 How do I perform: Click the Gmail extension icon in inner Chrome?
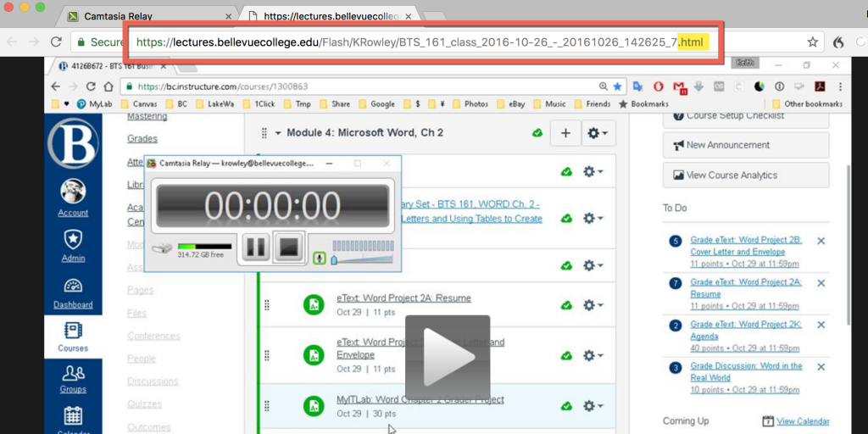coord(680,87)
